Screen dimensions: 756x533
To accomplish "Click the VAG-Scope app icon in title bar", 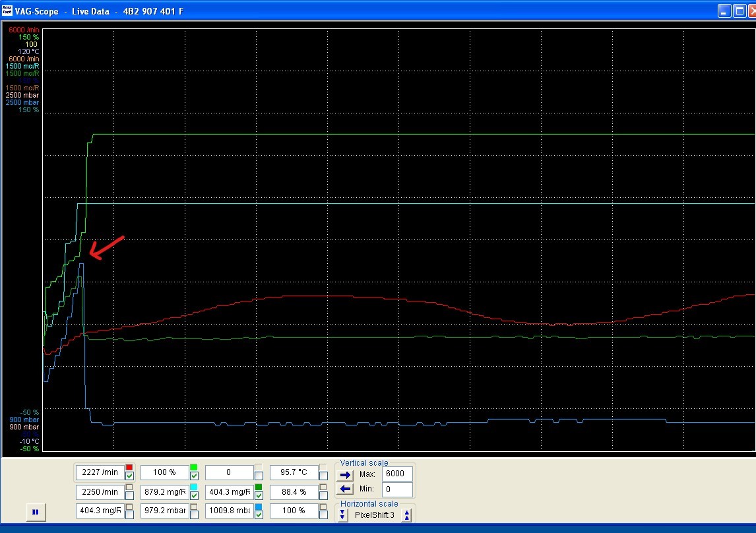I will 7,11.
